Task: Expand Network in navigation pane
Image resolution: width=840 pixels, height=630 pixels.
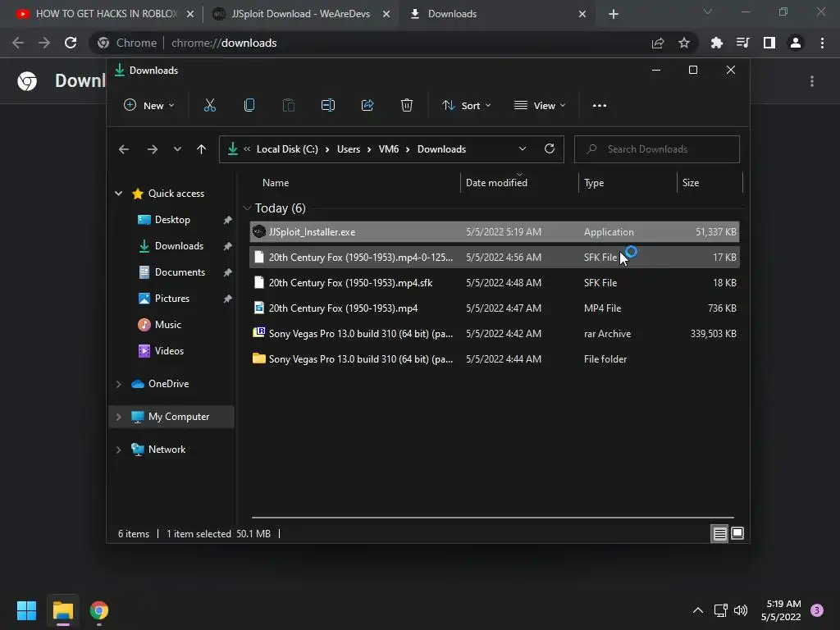Action: (118, 450)
